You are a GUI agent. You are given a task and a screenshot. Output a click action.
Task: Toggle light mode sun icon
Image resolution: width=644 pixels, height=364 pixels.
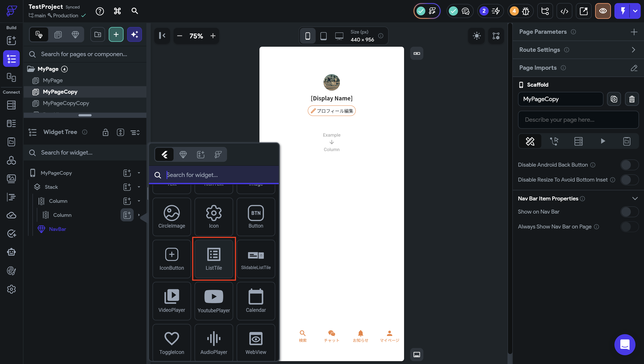pos(477,36)
